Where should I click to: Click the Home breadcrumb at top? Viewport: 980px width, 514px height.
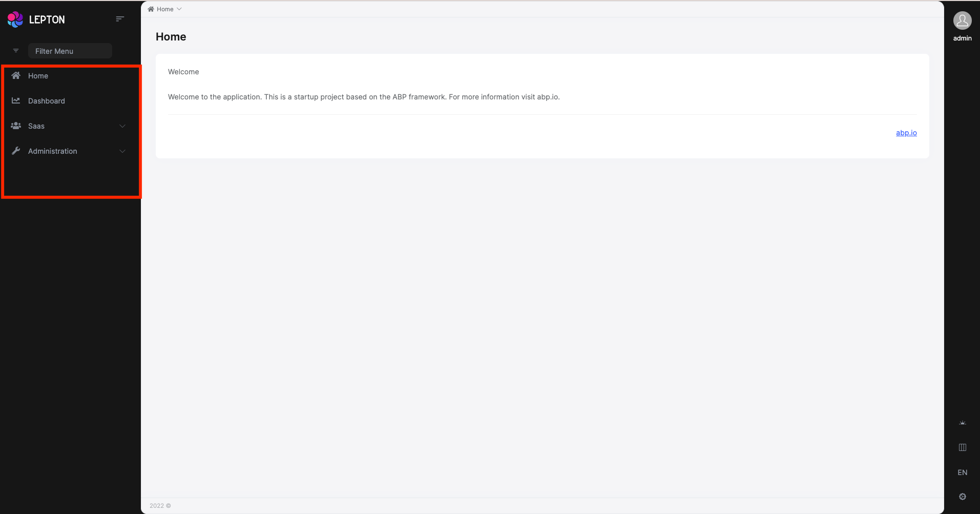pyautogui.click(x=165, y=9)
